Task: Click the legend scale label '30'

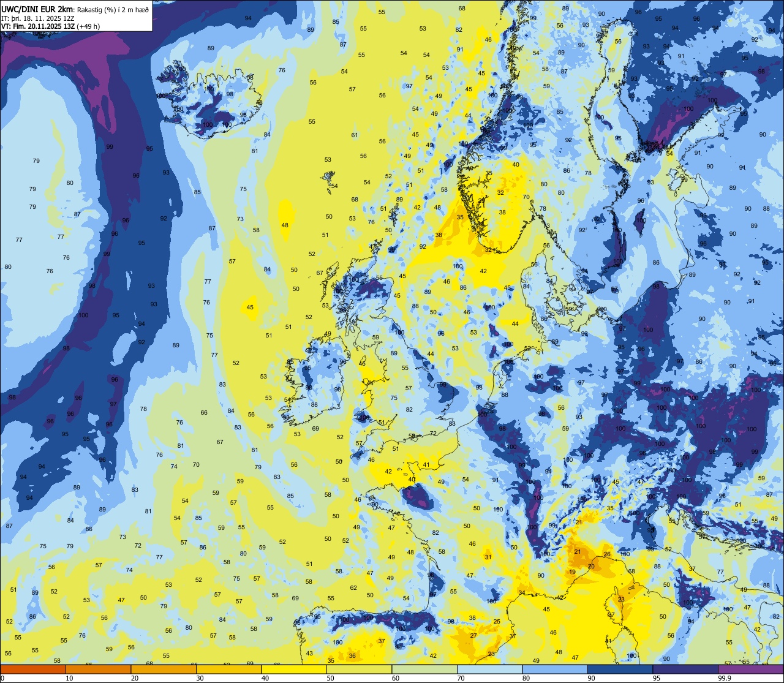Action: click(x=200, y=678)
